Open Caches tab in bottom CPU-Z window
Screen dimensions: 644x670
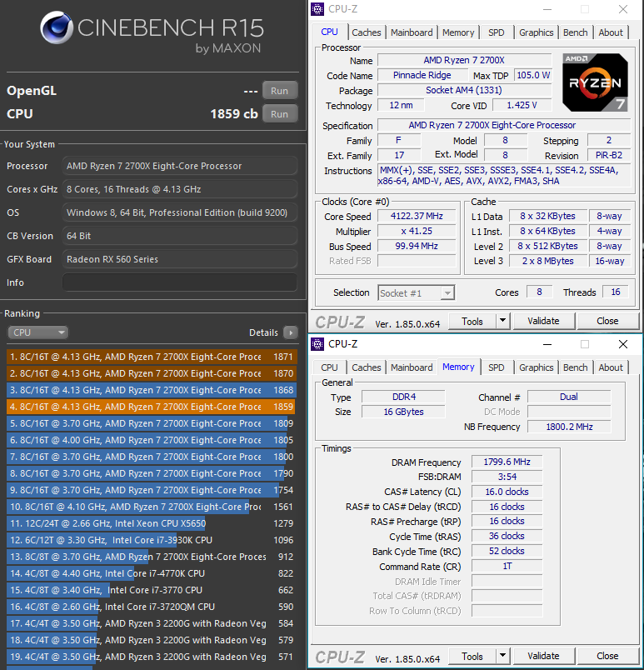pyautogui.click(x=366, y=367)
